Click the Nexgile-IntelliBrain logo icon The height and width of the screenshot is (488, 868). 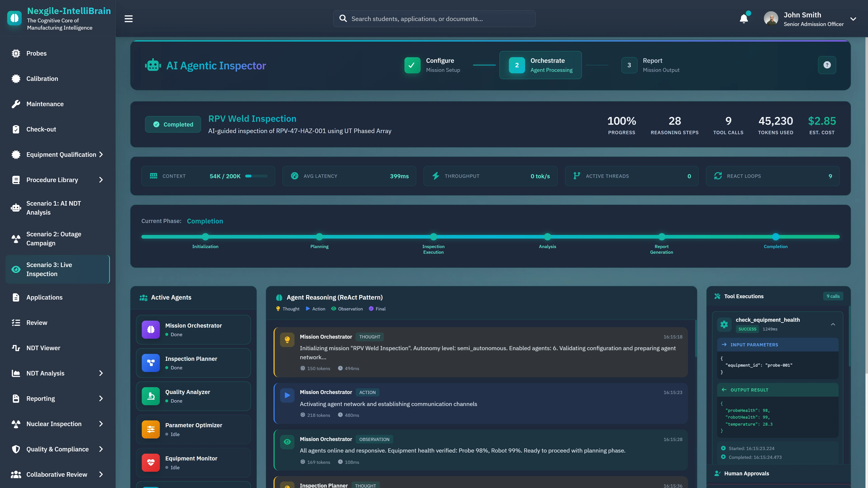tap(14, 18)
